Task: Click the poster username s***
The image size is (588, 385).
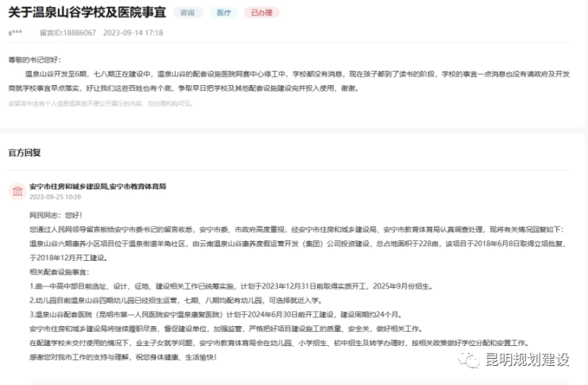Action: (14, 33)
